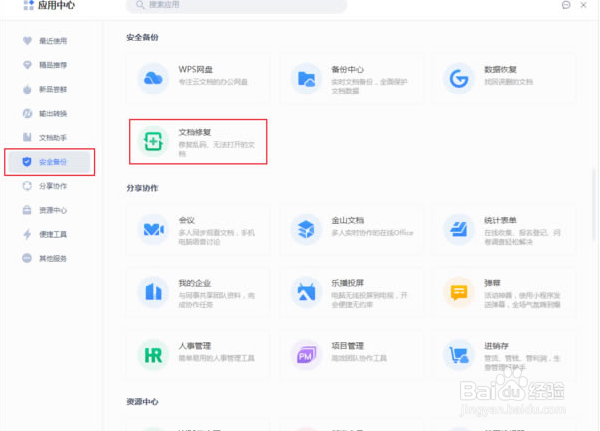The width and height of the screenshot is (600, 431).
Task: Open the 资源中心 sidebar category
Action: [x=49, y=210]
